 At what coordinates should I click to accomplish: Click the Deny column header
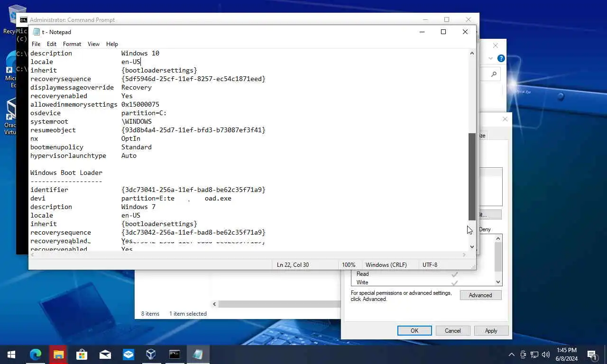coord(485,229)
